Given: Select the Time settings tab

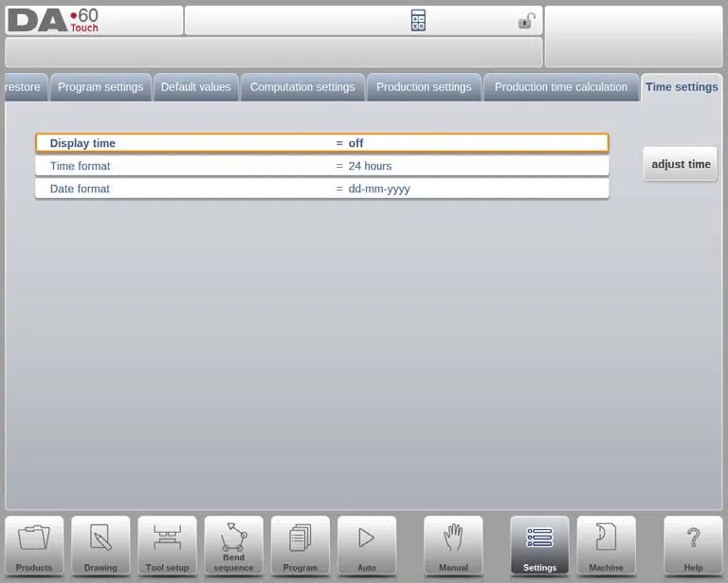Looking at the screenshot, I should point(682,87).
